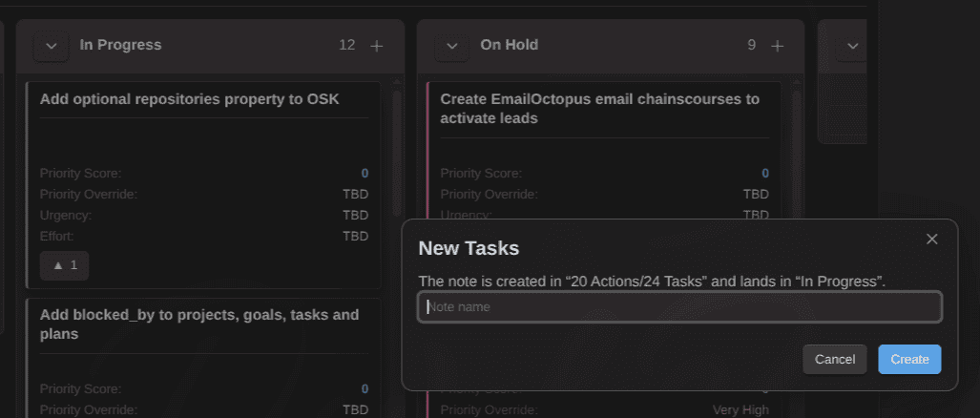Close the New Tasks dialog
The width and height of the screenshot is (980, 418).
pos(932,239)
